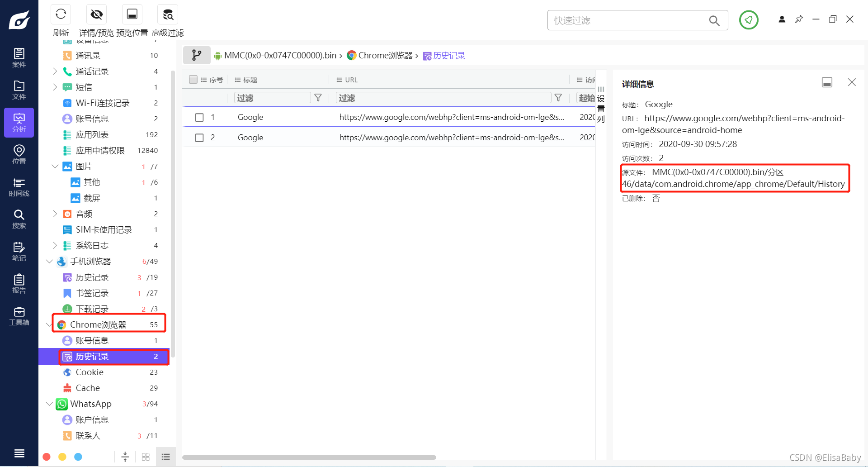Screen dimensions: 868x467
Task: Toggle 详情/预览 eye icon
Action: 96,14
